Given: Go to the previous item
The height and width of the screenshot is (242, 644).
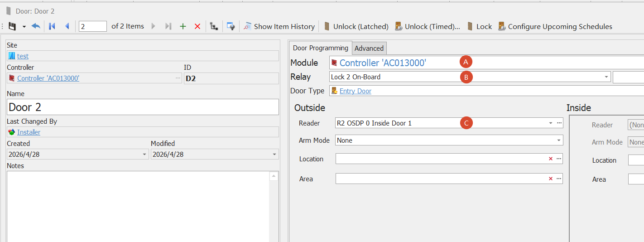Looking at the screenshot, I should (67, 26).
